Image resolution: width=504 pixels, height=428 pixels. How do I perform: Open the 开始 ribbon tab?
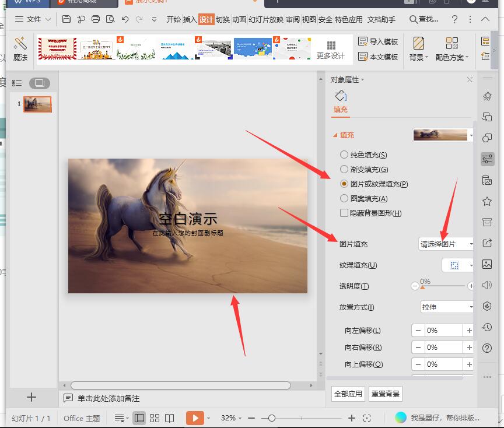pos(174,20)
